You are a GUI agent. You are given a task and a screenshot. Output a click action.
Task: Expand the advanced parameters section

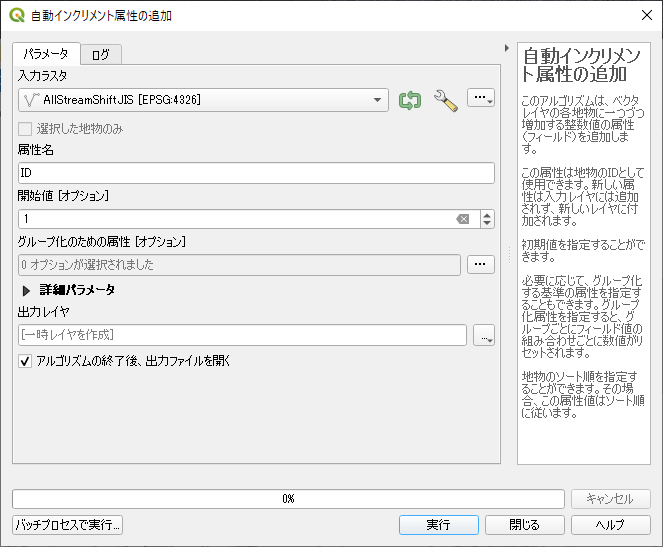pyautogui.click(x=27, y=290)
